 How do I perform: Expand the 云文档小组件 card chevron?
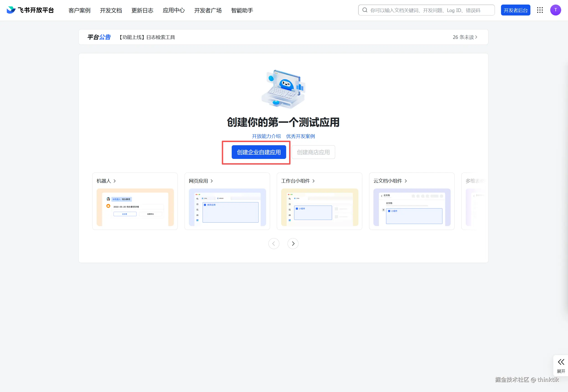tap(406, 181)
